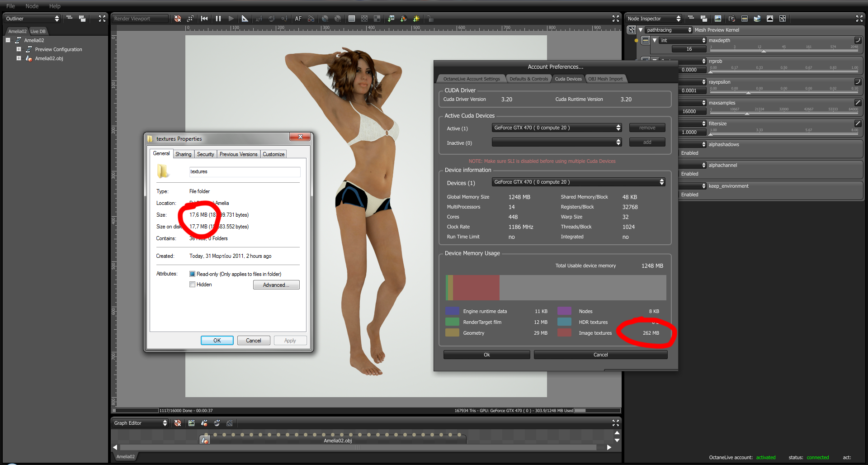Click Cancel in textures Properties dialog
Viewport: 868px width, 465px height.
click(254, 341)
